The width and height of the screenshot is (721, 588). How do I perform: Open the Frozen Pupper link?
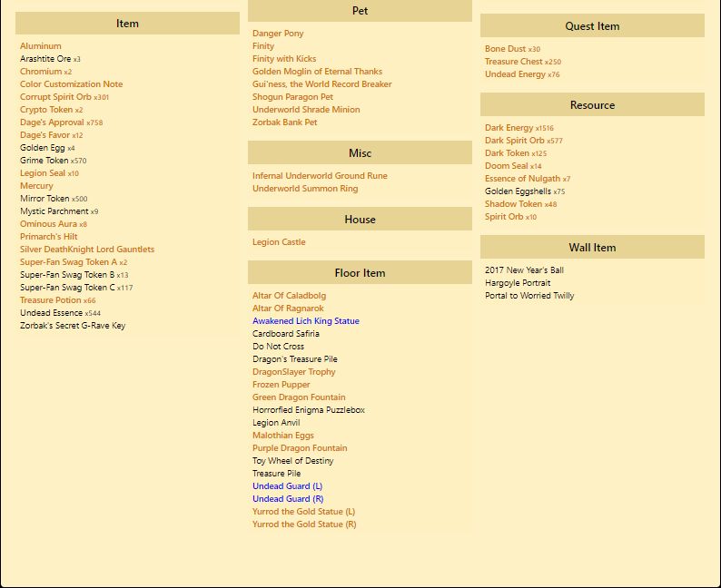(x=281, y=385)
